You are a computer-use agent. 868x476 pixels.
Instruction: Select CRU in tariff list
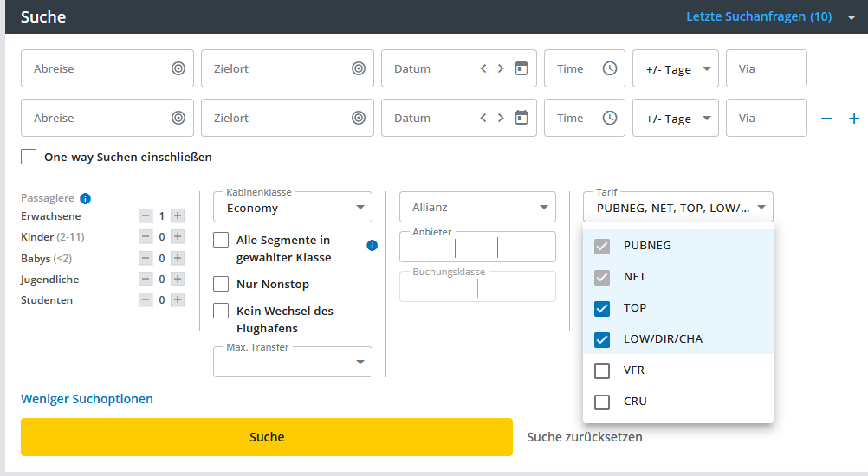[602, 402]
